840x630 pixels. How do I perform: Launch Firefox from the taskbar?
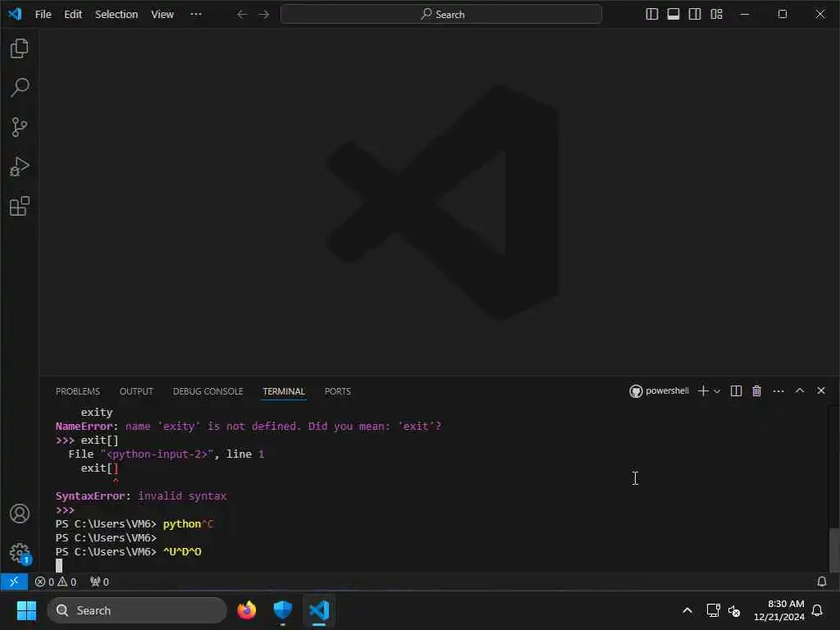click(246, 610)
